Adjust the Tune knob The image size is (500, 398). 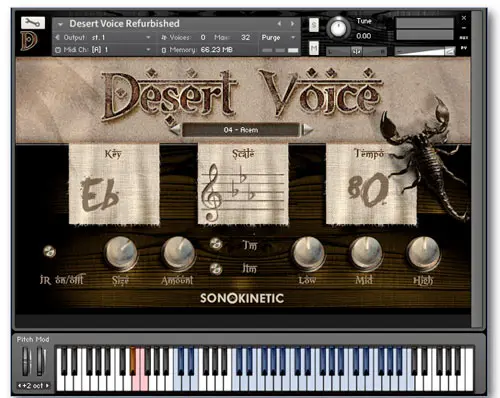(338, 28)
